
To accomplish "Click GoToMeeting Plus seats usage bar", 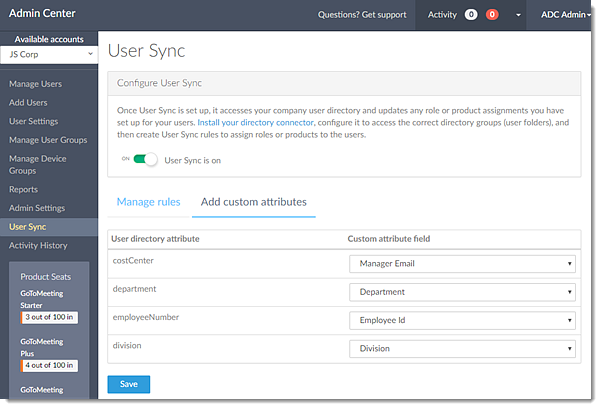I will click(x=49, y=365).
